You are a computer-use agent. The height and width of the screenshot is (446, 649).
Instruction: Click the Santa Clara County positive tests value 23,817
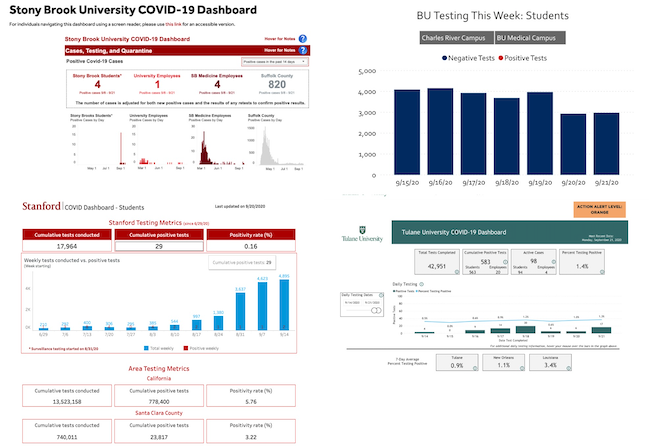[159, 437]
